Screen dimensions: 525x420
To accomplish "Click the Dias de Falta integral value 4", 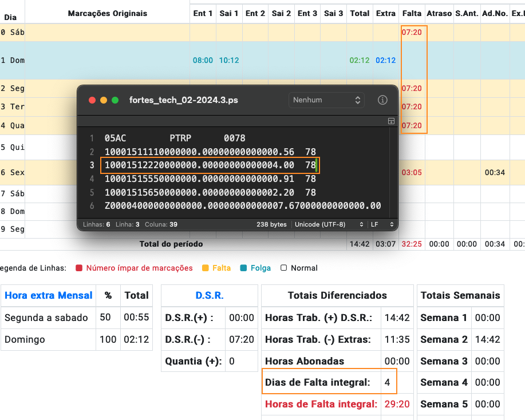I will click(388, 382).
